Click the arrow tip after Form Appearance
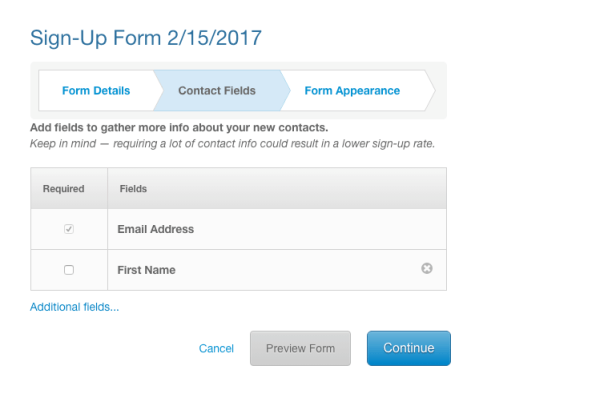This screenshot has width=600, height=402. coord(430,91)
